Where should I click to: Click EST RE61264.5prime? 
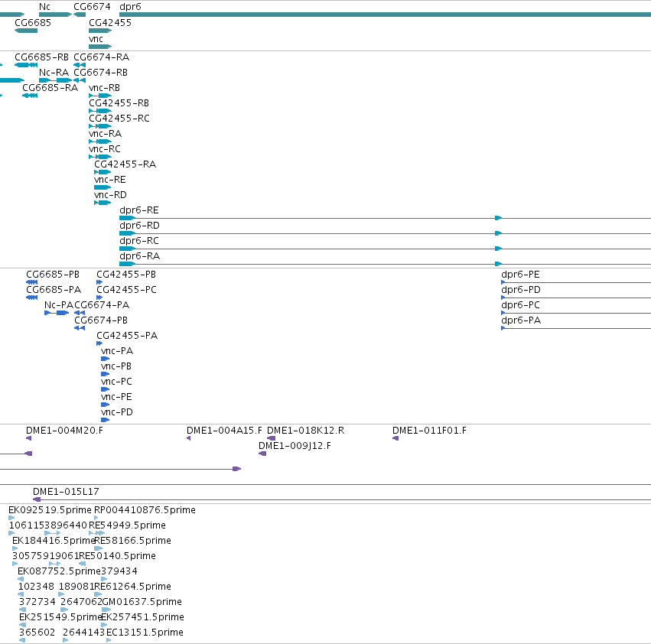[133, 587]
